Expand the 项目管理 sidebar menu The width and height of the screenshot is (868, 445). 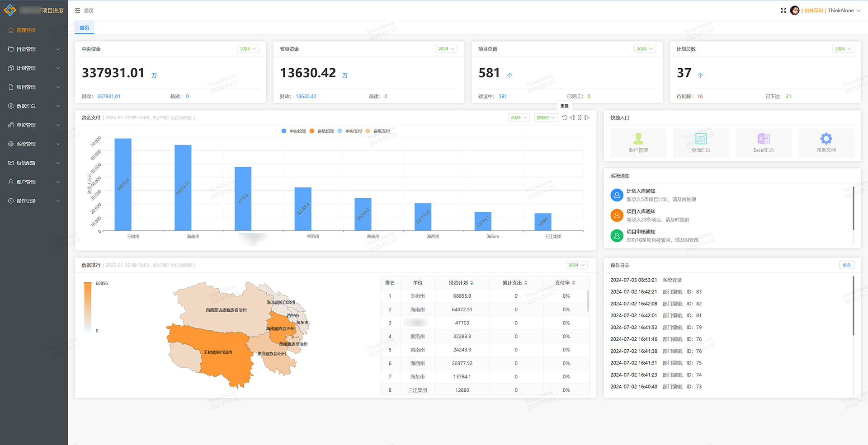click(34, 87)
